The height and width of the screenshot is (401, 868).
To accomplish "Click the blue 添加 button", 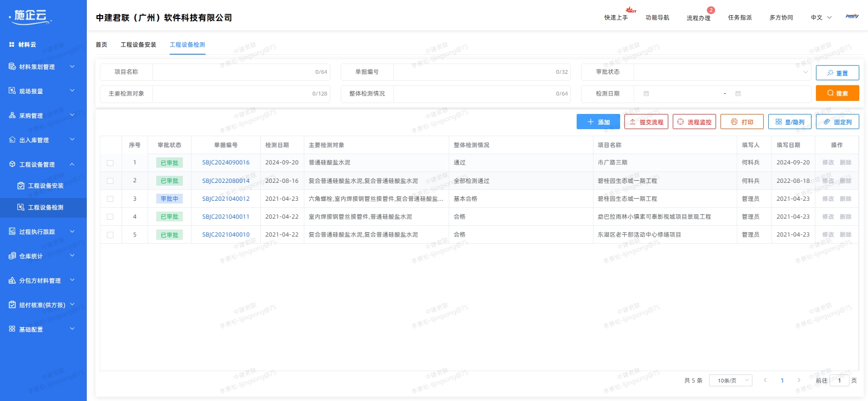I will 598,122.
